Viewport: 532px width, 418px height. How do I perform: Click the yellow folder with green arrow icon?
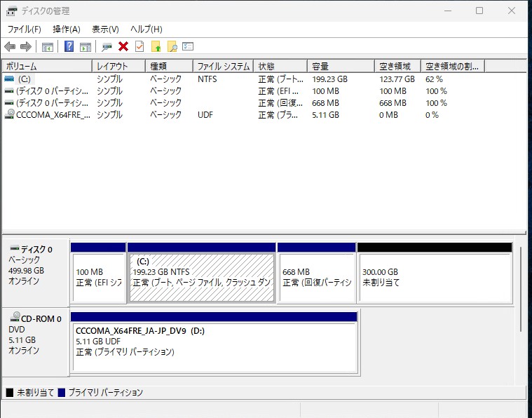point(156,46)
